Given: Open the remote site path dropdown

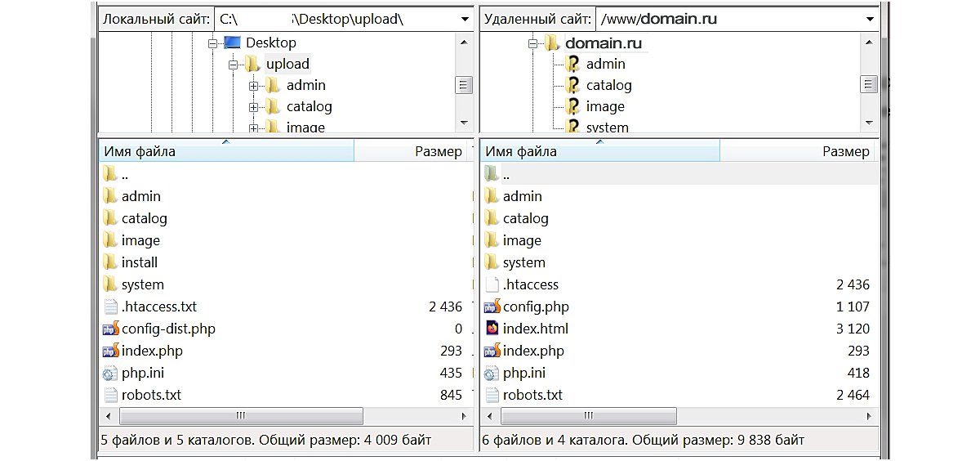Looking at the screenshot, I should point(869,19).
